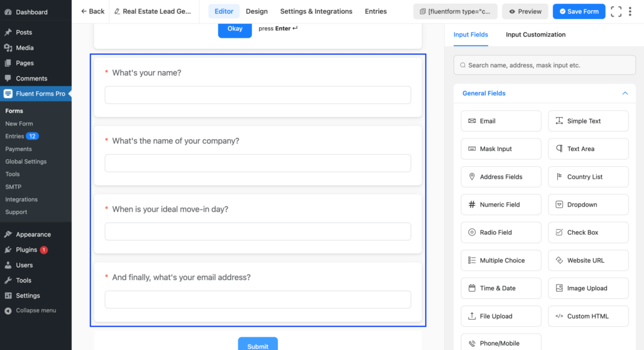Click the company name input field
Image resolution: width=644 pixels, height=350 pixels.
click(258, 163)
